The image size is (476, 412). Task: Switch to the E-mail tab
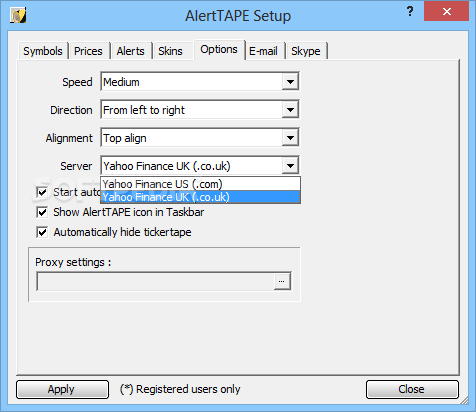[263, 51]
